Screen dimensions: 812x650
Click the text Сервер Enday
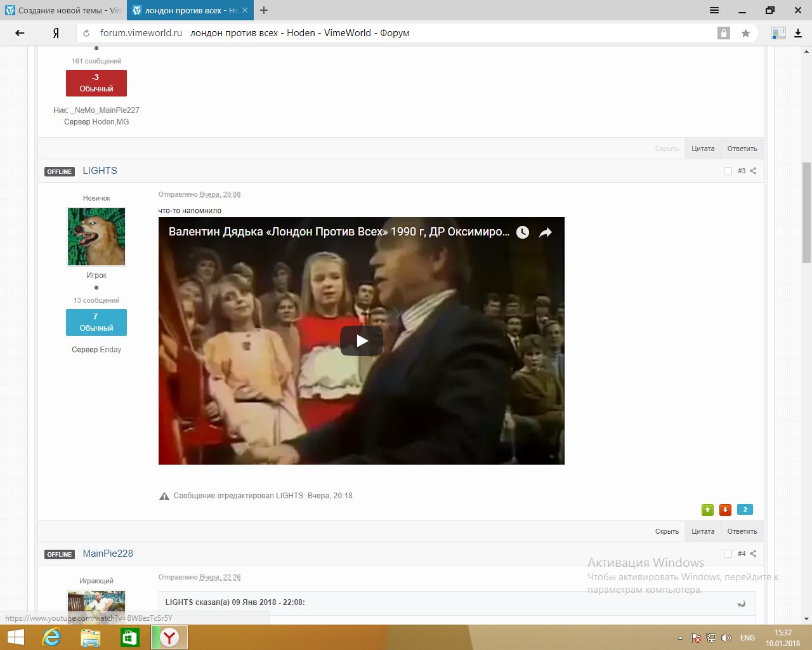point(96,350)
